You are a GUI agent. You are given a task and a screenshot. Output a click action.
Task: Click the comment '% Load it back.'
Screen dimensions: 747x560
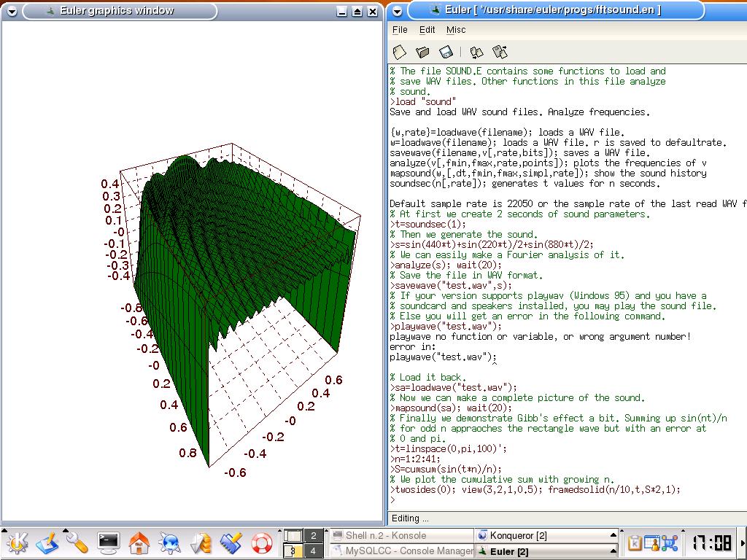[427, 377]
